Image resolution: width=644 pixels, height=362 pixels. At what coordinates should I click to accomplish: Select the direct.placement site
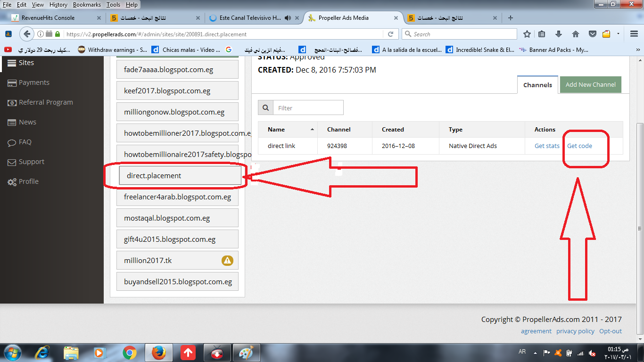click(x=180, y=175)
